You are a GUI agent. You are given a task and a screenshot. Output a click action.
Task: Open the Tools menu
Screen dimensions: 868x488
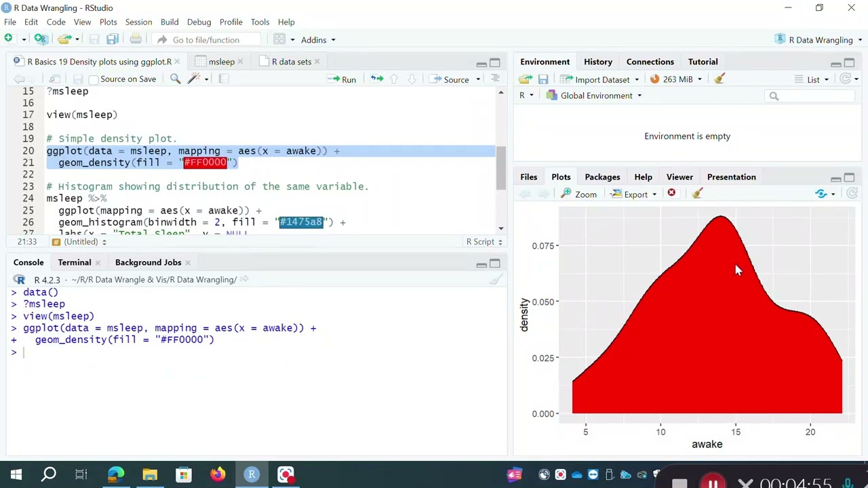[260, 22]
